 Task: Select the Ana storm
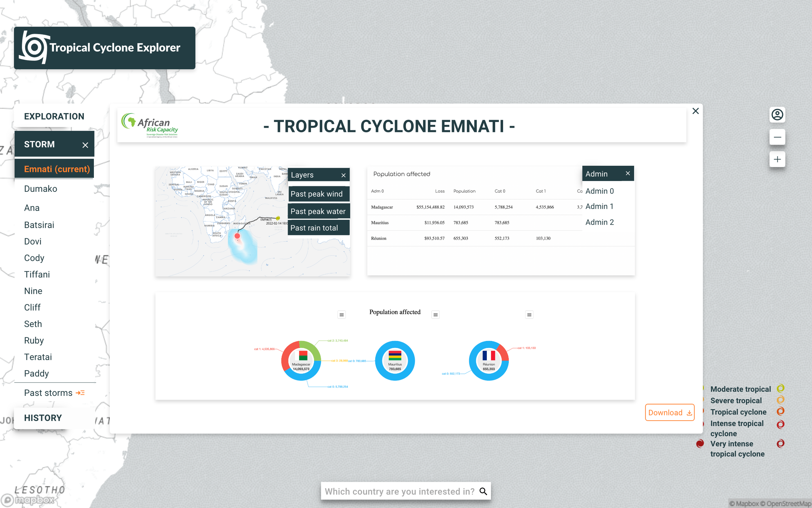coord(32,208)
